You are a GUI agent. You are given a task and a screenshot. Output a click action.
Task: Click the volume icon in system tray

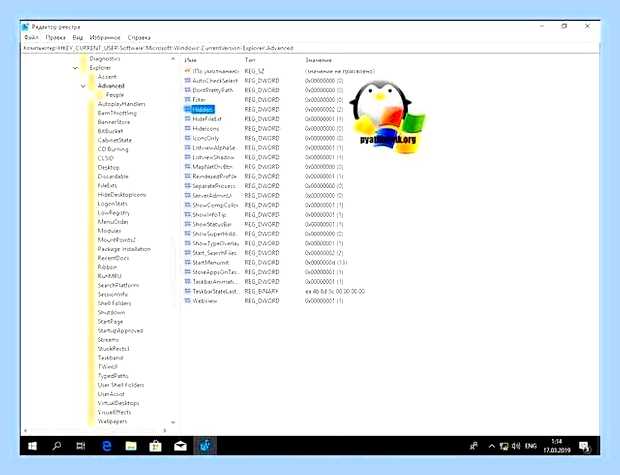(516, 446)
